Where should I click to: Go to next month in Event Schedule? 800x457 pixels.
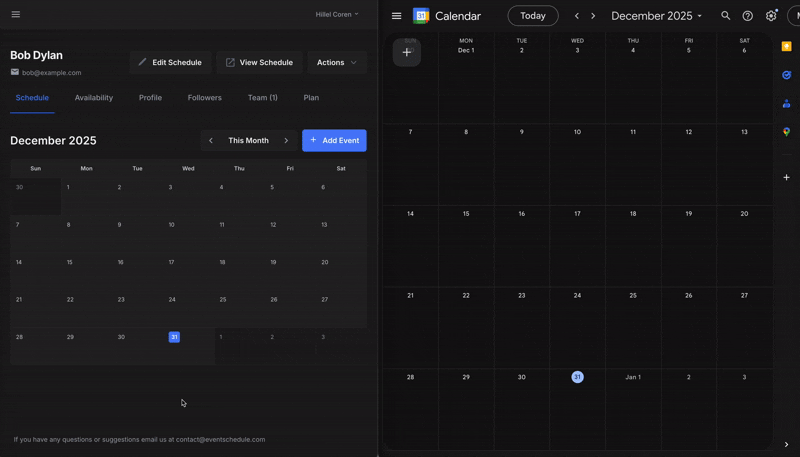point(286,141)
